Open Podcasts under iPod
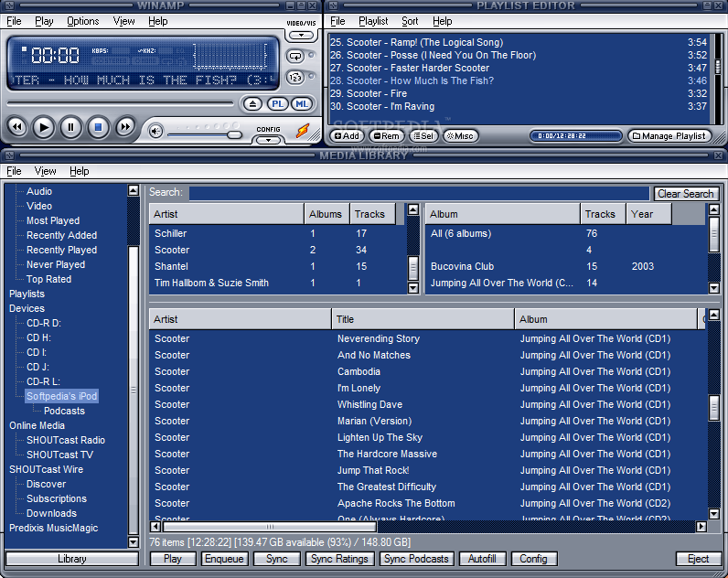 (65, 411)
